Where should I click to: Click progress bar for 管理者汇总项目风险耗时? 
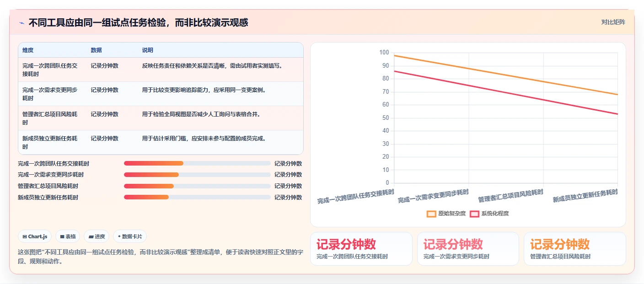pos(197,186)
